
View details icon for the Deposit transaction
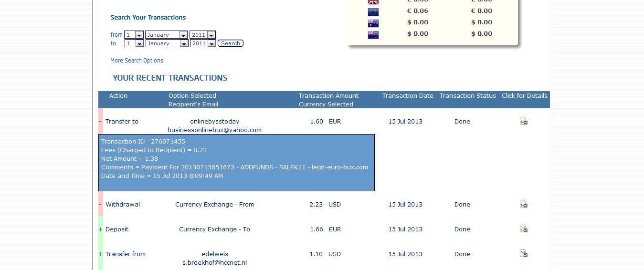point(523,229)
